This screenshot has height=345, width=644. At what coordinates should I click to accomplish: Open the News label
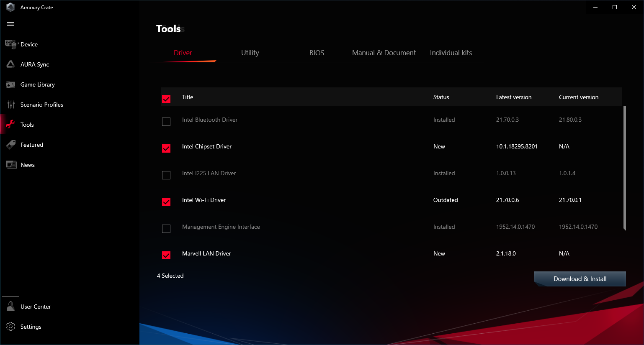(x=28, y=165)
